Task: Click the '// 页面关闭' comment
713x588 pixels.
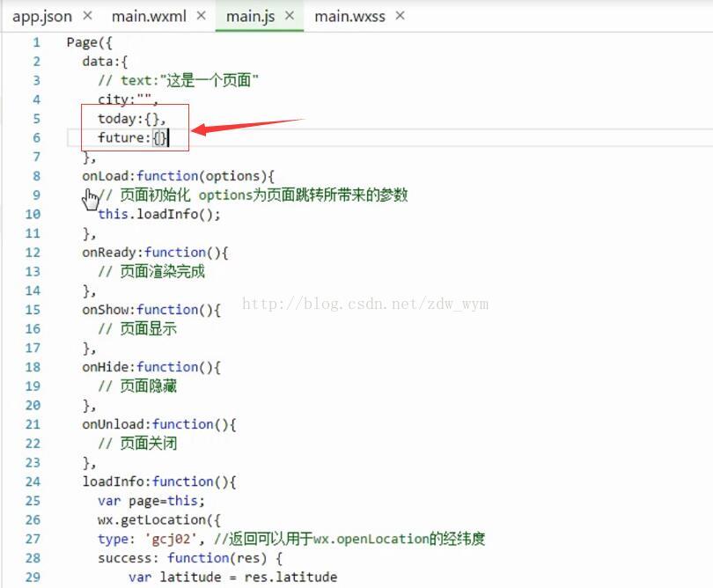Action: (x=137, y=444)
